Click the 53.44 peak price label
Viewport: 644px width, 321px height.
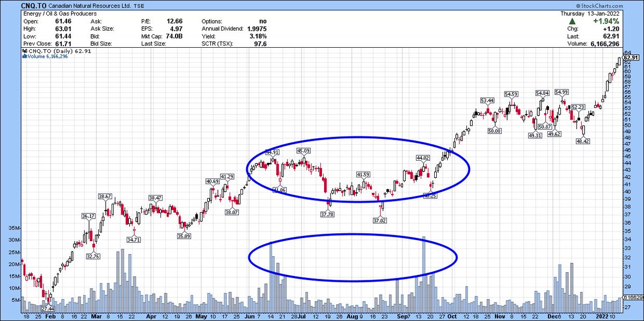coord(487,100)
